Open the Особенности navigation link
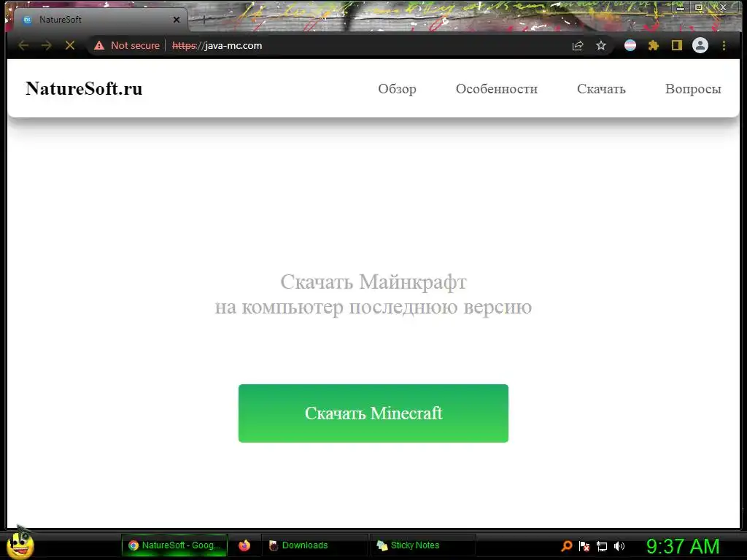Screen dimensions: 747x560 coord(496,89)
